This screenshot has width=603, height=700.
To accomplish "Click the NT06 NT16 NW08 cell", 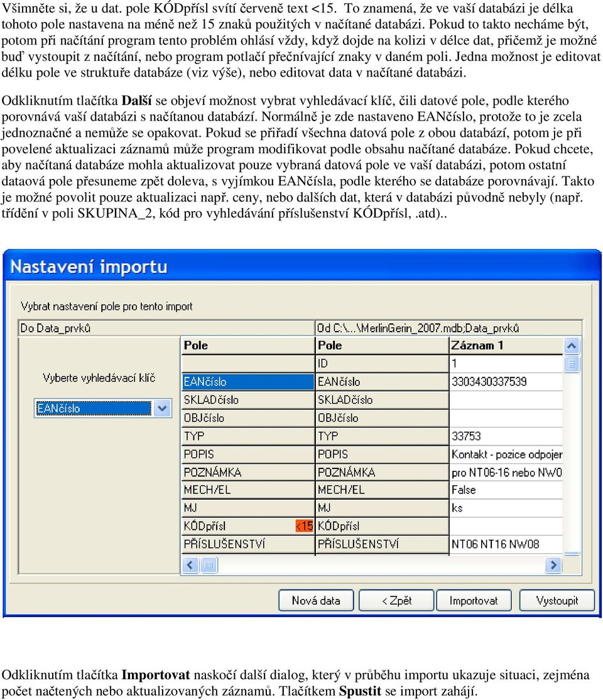I will click(x=506, y=544).
